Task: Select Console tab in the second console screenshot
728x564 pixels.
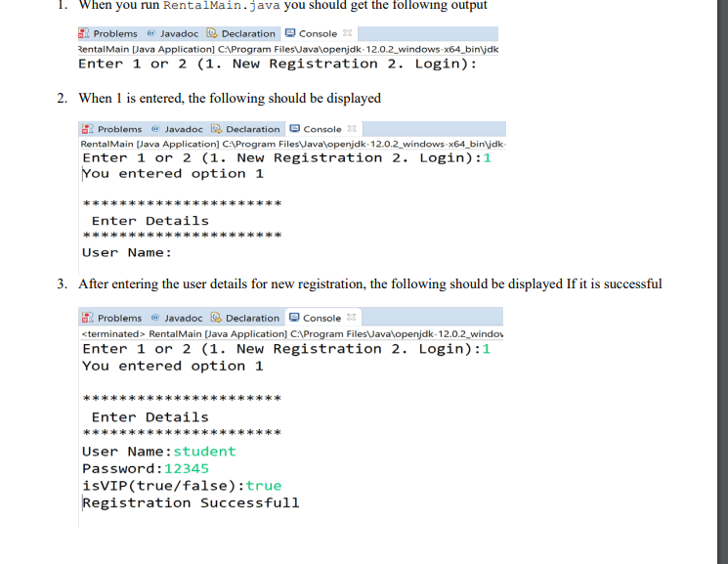Action: pyautogui.click(x=323, y=129)
